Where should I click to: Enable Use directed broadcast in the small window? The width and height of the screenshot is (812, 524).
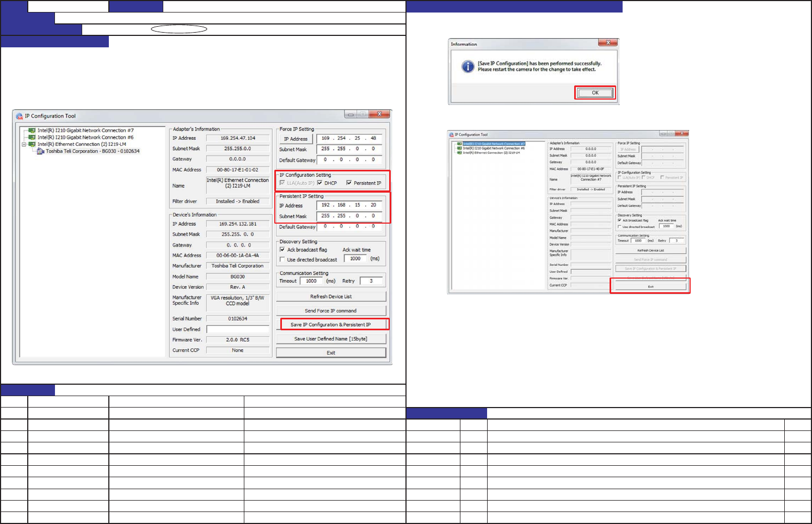tap(619, 227)
